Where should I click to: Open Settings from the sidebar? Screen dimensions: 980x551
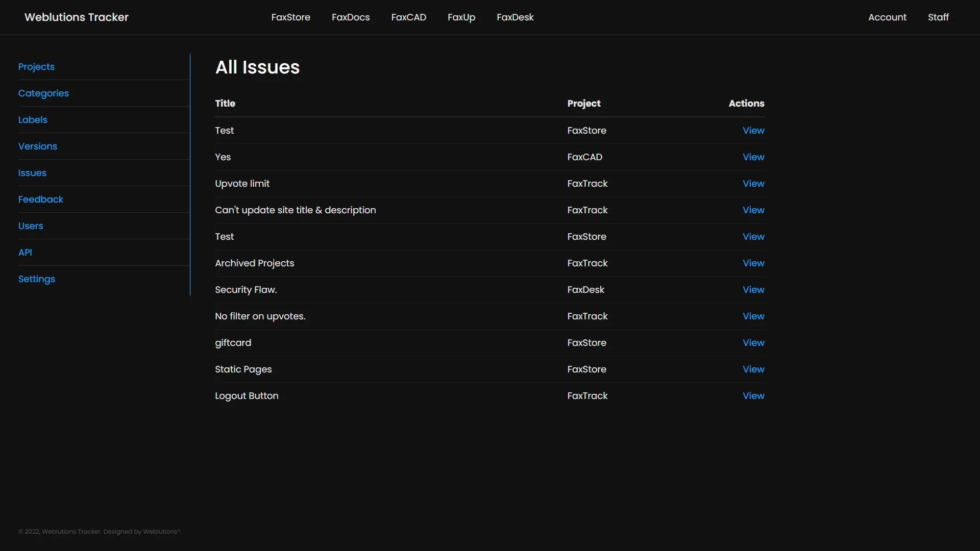[x=36, y=279]
